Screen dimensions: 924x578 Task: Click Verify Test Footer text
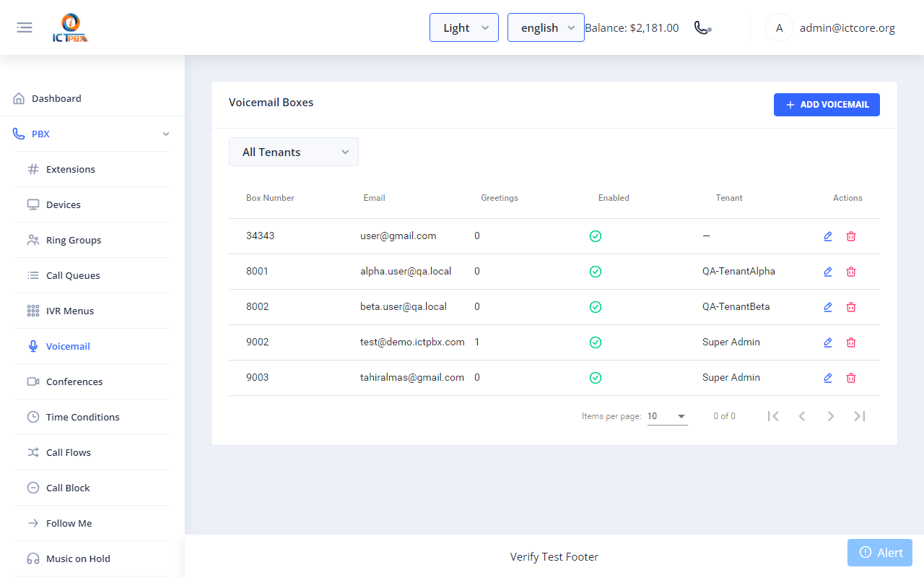(x=554, y=556)
